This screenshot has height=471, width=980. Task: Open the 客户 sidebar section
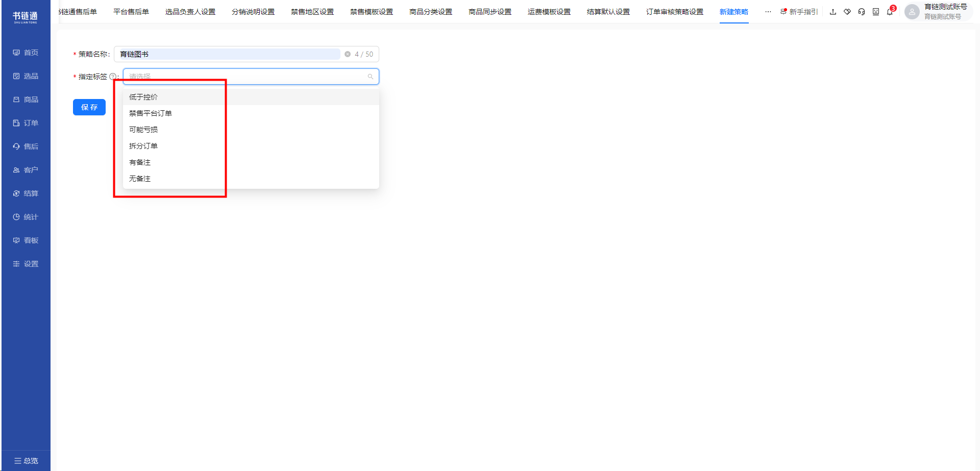coord(26,170)
